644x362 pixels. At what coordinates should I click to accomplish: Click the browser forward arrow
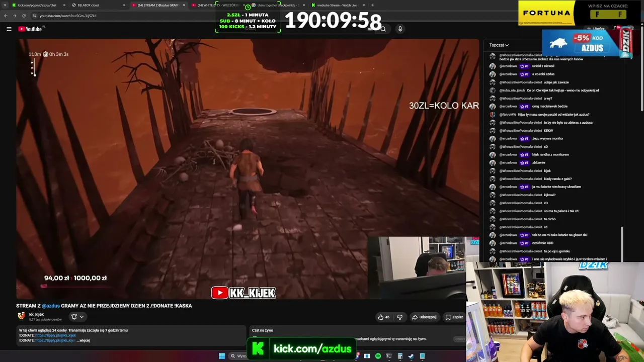pyautogui.click(x=15, y=16)
